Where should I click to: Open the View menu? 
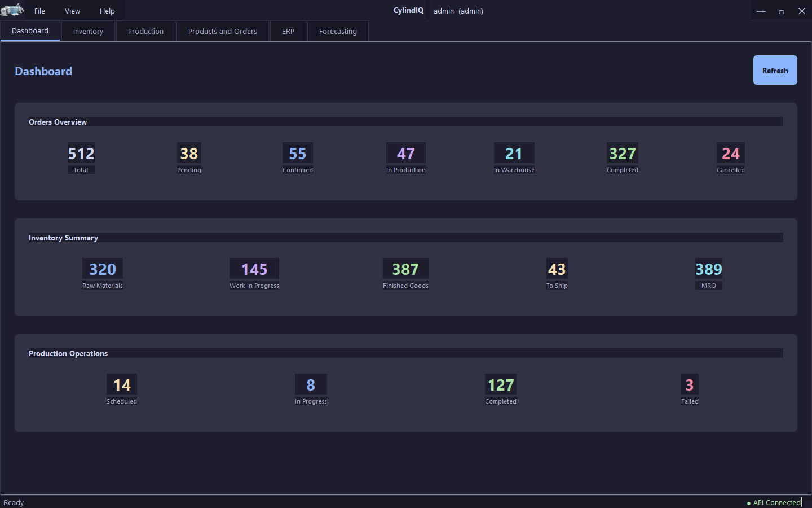click(x=72, y=11)
